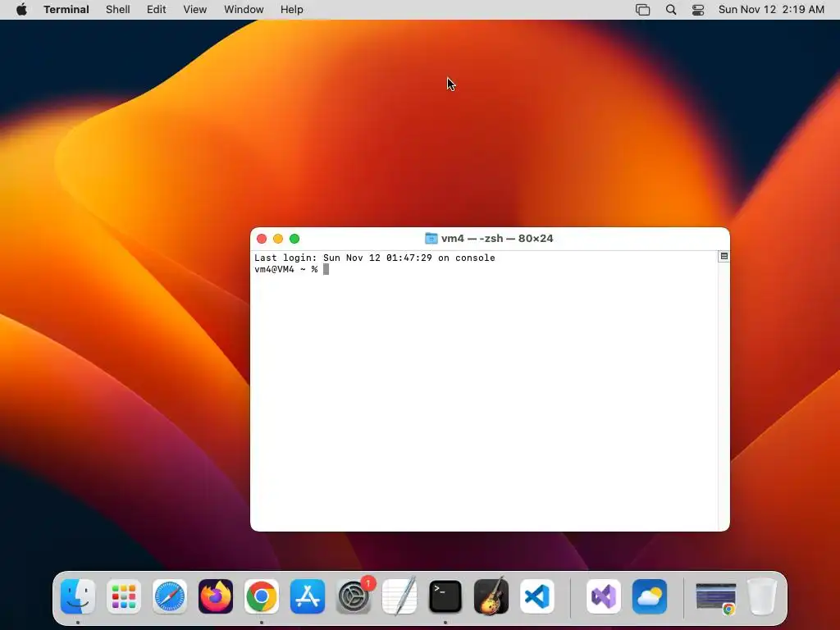Open Google Chrome from the Dock
840x630 pixels.
coord(262,596)
